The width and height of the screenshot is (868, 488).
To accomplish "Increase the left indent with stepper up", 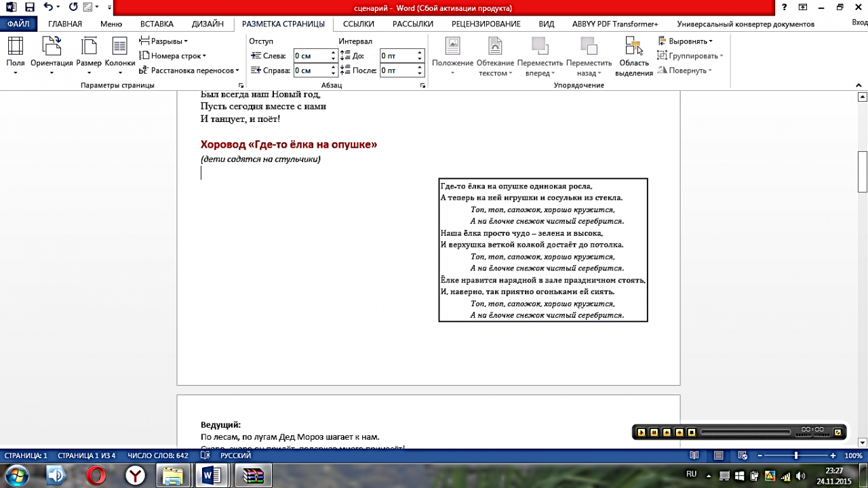I will click(334, 53).
